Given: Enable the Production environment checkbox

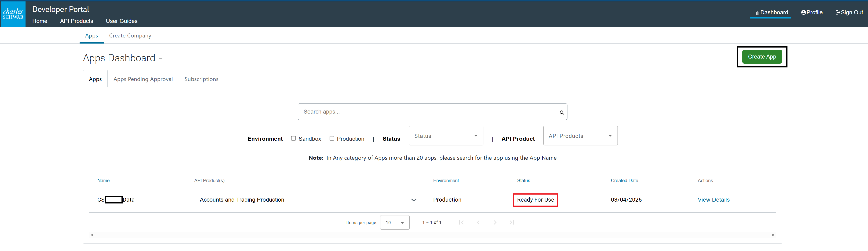Looking at the screenshot, I should pos(332,138).
